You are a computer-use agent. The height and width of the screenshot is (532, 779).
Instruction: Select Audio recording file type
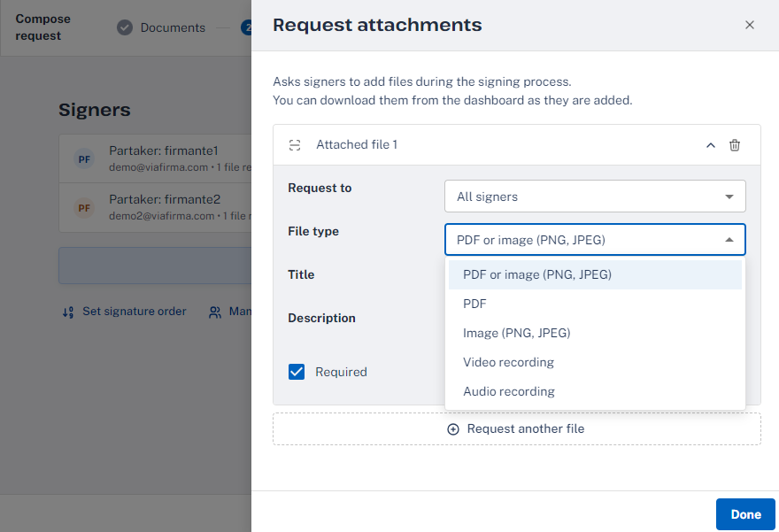point(595,391)
